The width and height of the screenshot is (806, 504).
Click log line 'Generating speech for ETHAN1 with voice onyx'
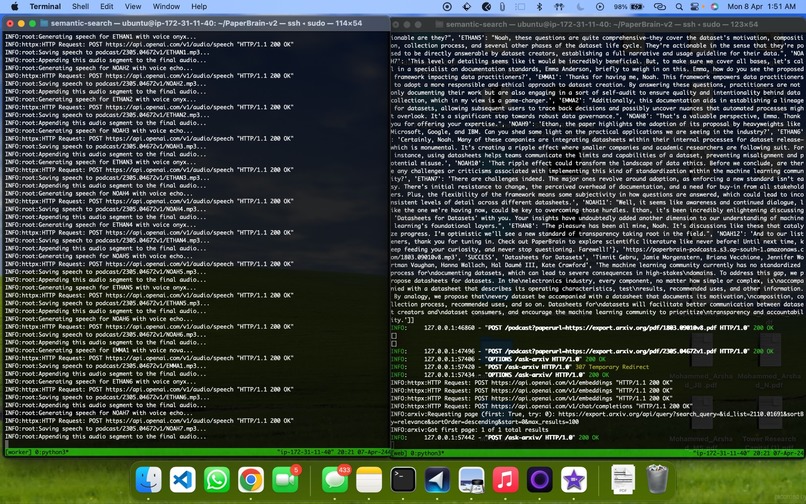click(101, 37)
